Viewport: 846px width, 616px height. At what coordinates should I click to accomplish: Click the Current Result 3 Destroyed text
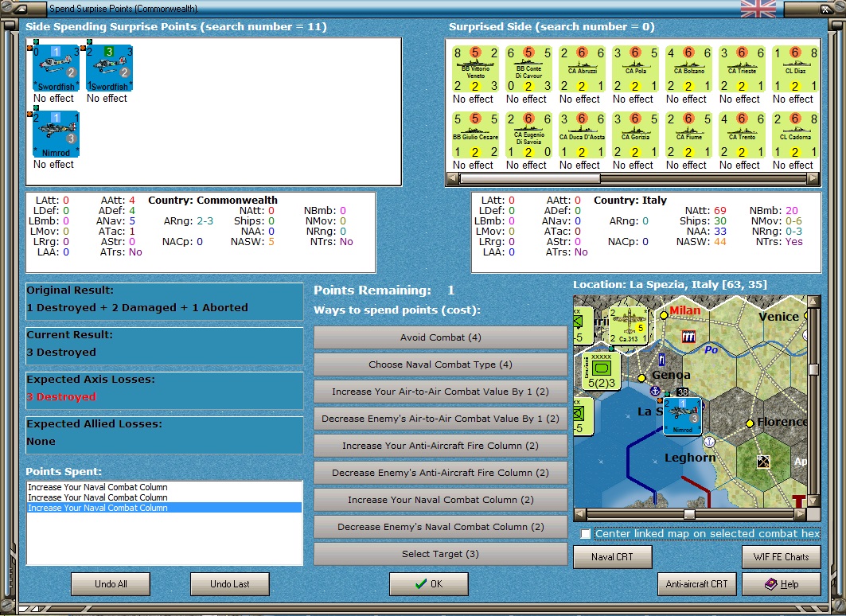pyautogui.click(x=61, y=353)
